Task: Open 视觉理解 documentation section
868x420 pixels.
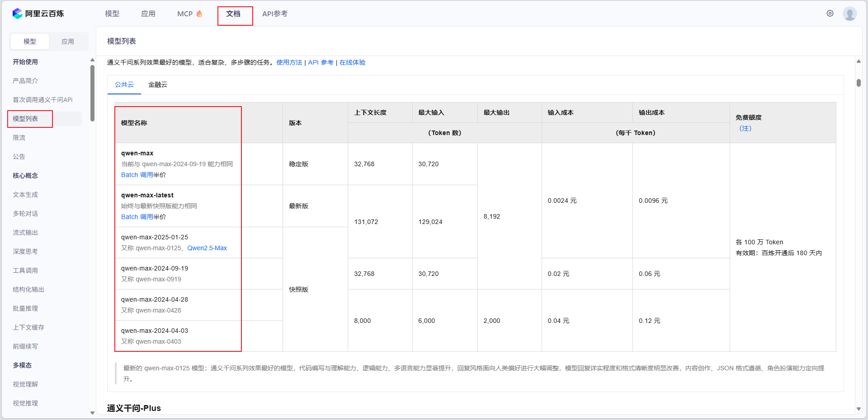Action: click(x=25, y=384)
